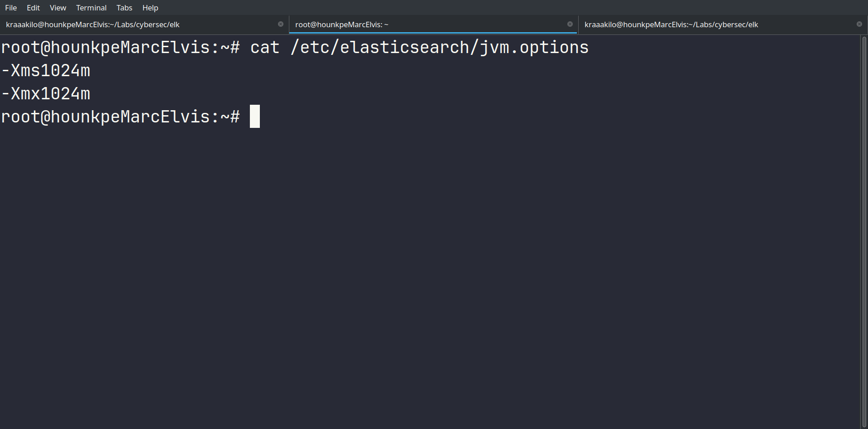This screenshot has height=429, width=868.
Task: Show the Tabs menu
Action: (x=124, y=8)
